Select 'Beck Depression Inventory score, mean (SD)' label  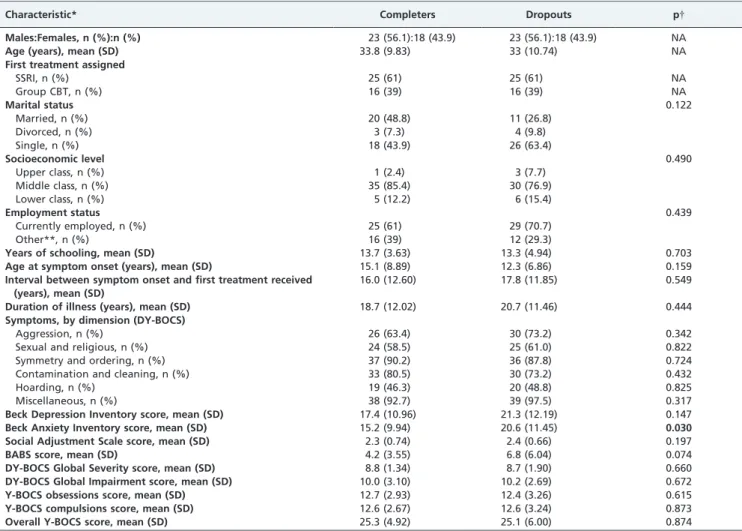(x=114, y=415)
